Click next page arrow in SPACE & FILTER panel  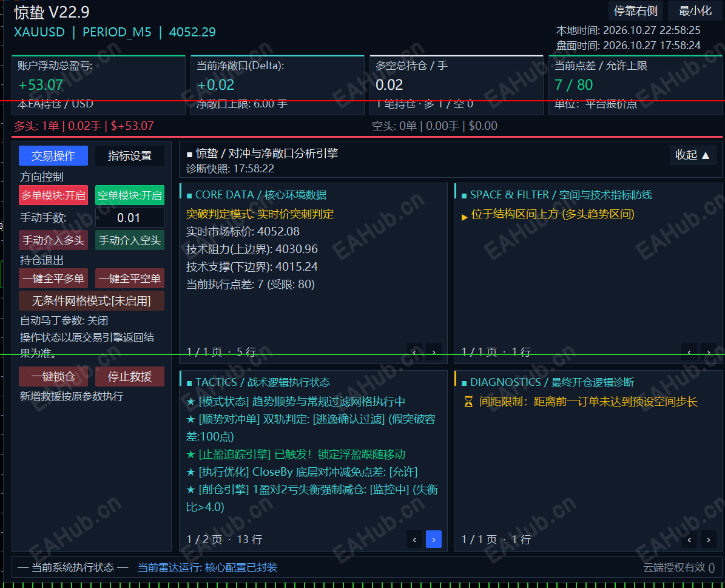[x=709, y=352]
